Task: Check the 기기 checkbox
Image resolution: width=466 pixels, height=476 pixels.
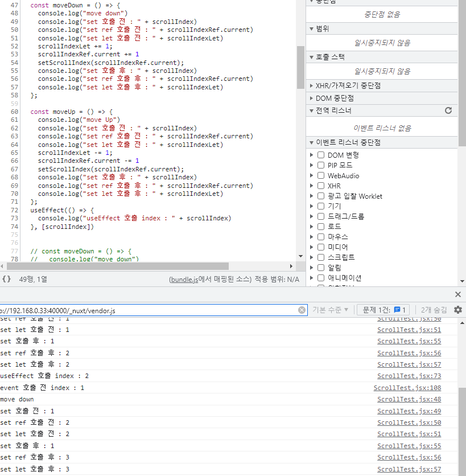Action: (321, 206)
